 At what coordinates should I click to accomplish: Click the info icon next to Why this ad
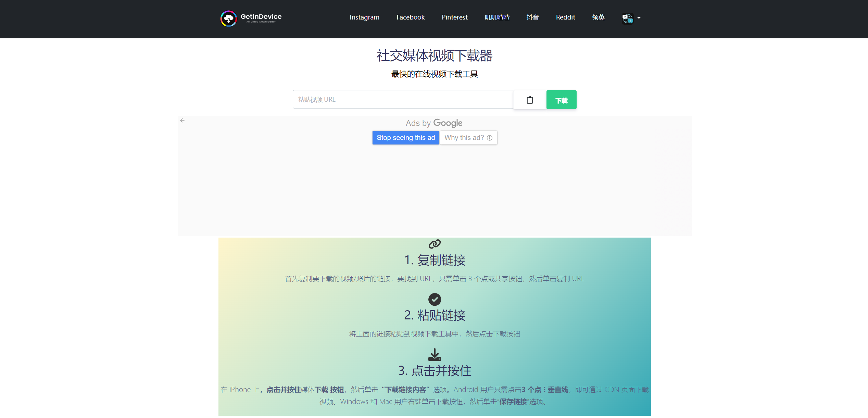click(490, 138)
